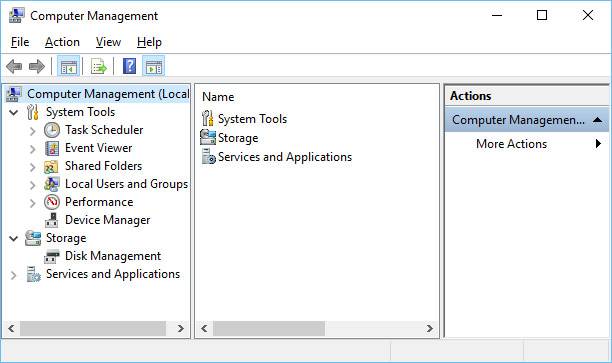This screenshot has width=612, height=363.
Task: Click the Task Scheduler clock icon
Action: 52,130
